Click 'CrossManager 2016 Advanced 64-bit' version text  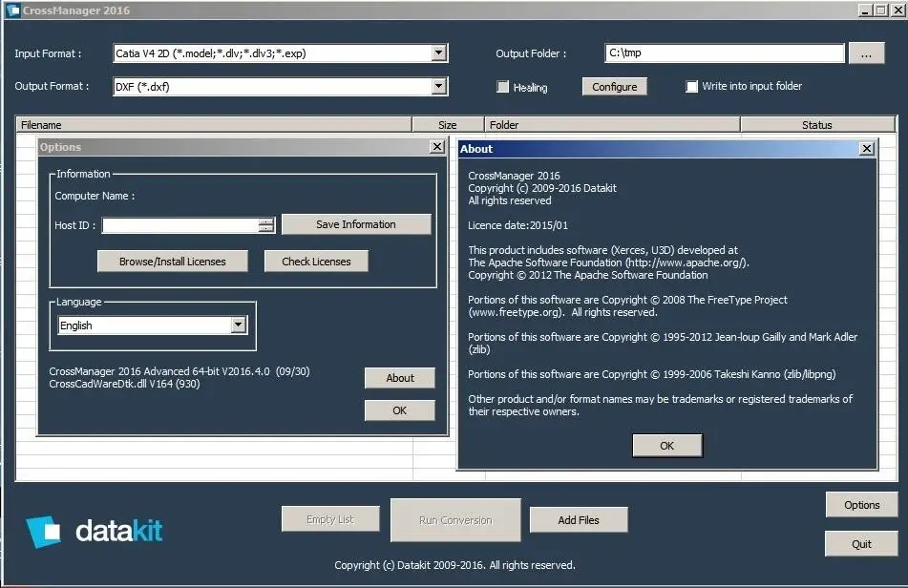[x=179, y=371]
